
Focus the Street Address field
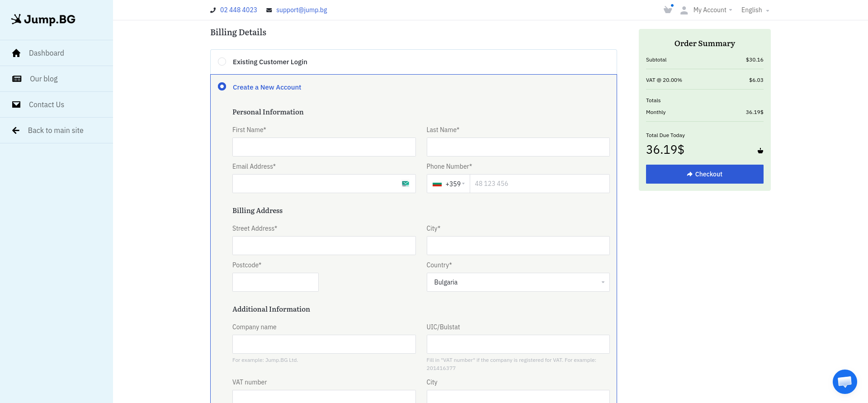tap(324, 246)
